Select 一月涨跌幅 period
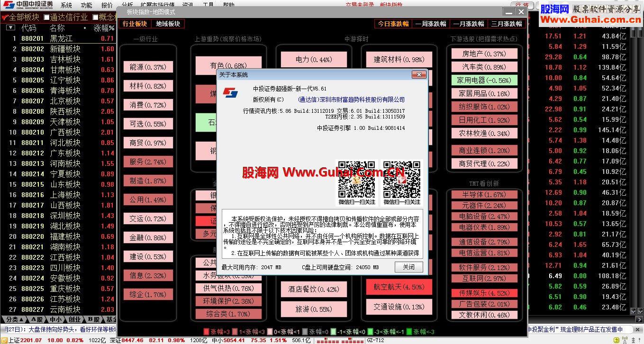Image resolution: width=644 pixels, height=344 pixels. (x=469, y=24)
